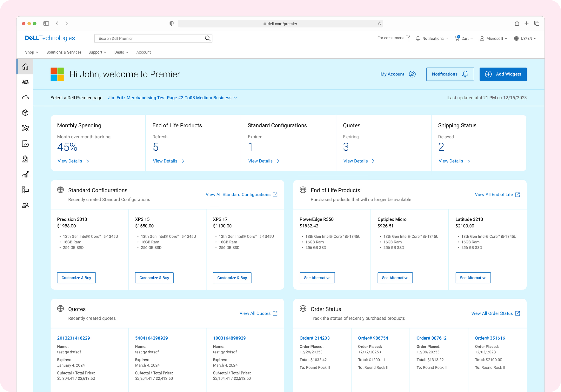Screen dimensions: 561x392
Task: Click the globe icon beside Order Status
Action: click(303, 308)
